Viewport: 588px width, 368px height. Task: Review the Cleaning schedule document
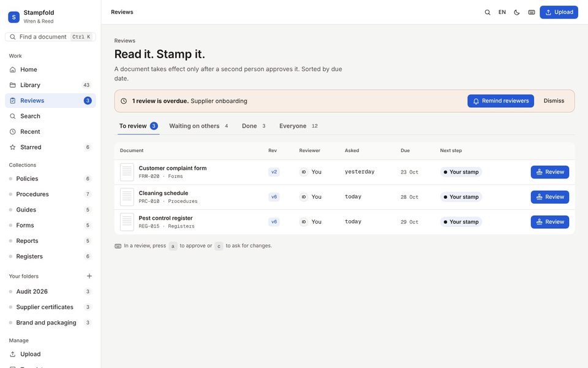(550, 197)
